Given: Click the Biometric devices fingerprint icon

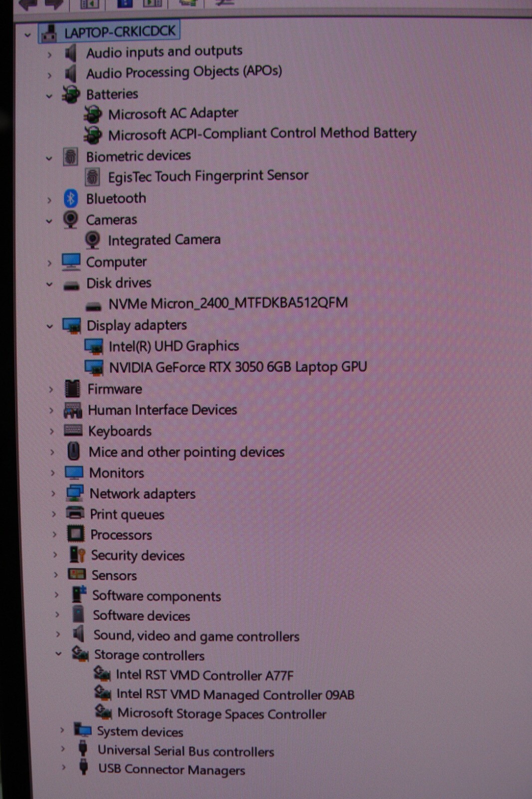Looking at the screenshot, I should click(x=71, y=157).
